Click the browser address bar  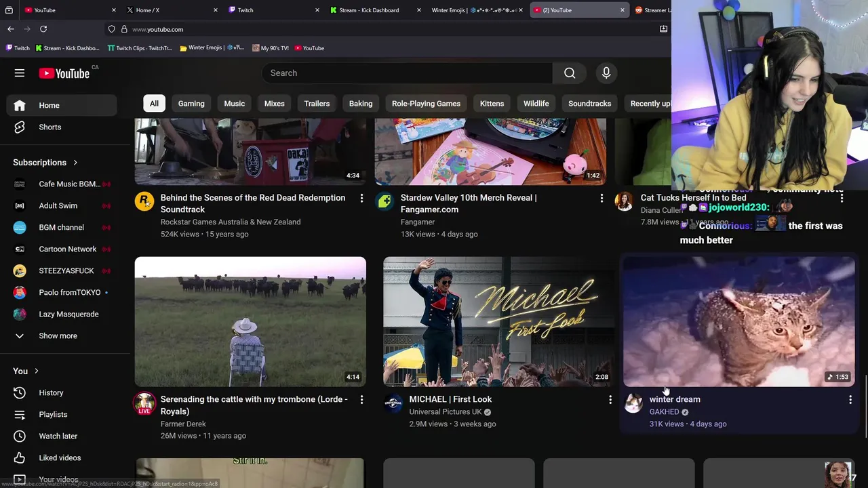(x=387, y=29)
